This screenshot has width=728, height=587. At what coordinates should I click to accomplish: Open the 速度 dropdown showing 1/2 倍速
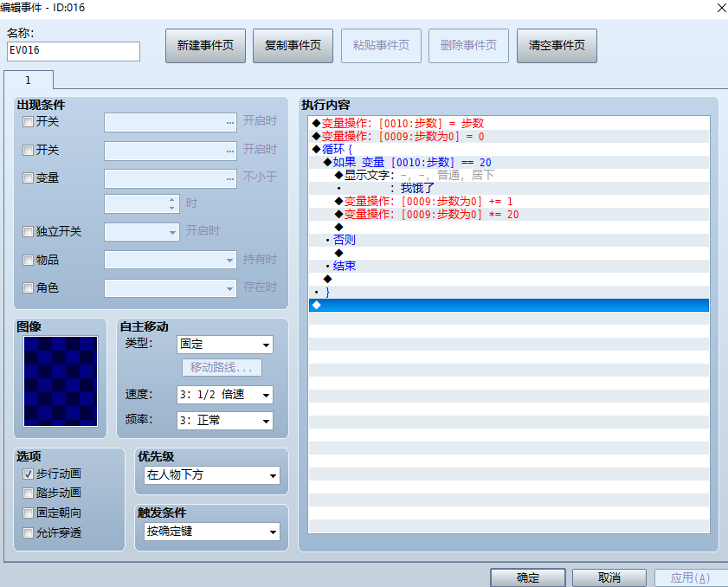(x=225, y=395)
